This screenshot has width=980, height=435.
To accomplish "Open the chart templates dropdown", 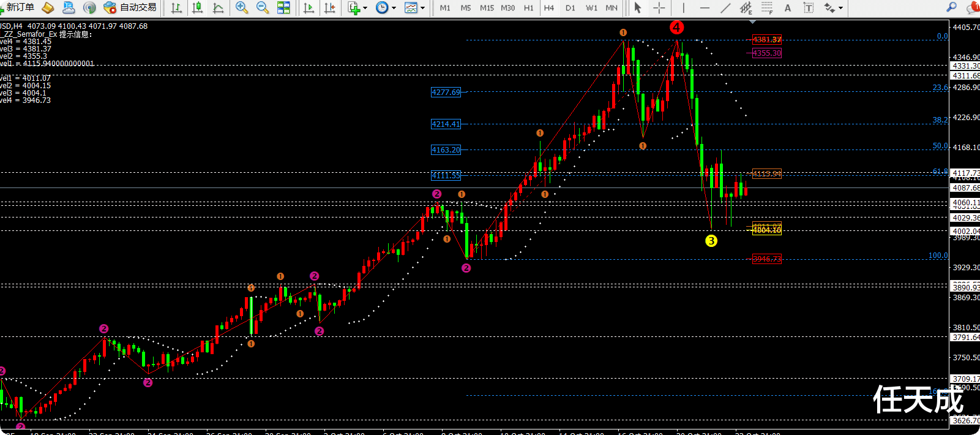I will 414,7.
